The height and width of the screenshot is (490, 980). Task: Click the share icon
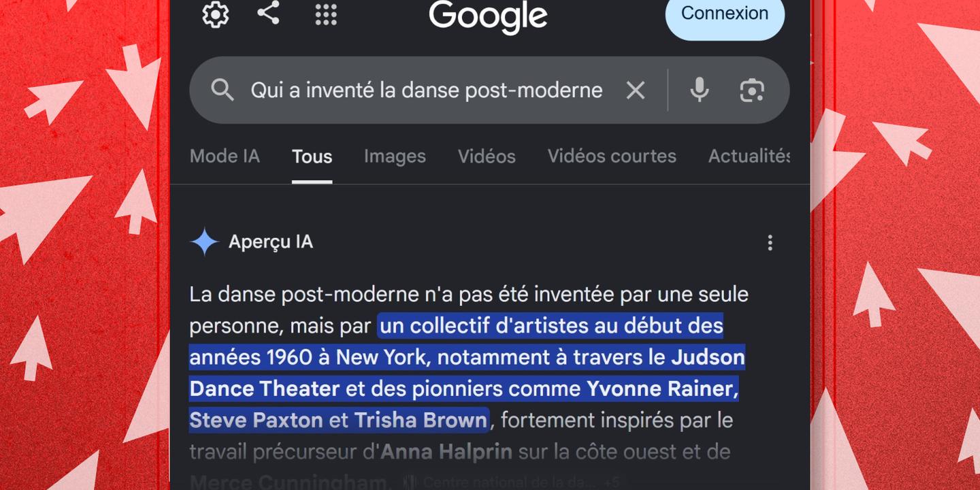coord(268,14)
